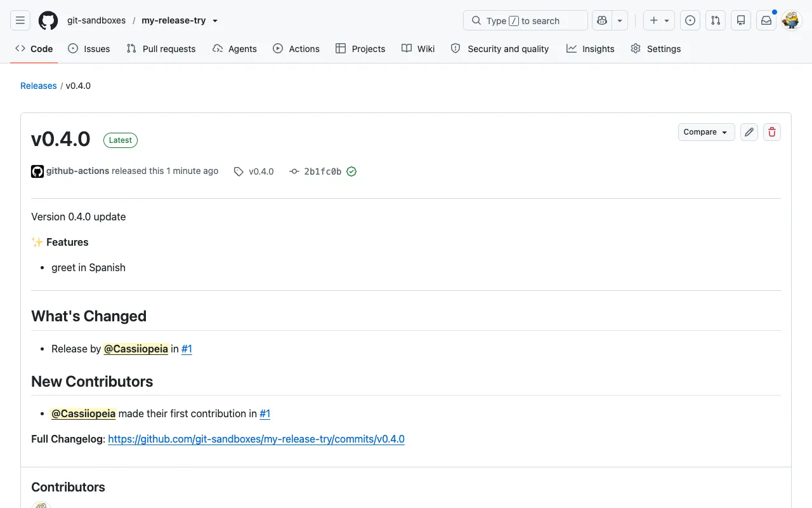This screenshot has width=812, height=508.
Task: Expand the Compare dropdown
Action: pyautogui.click(x=707, y=132)
